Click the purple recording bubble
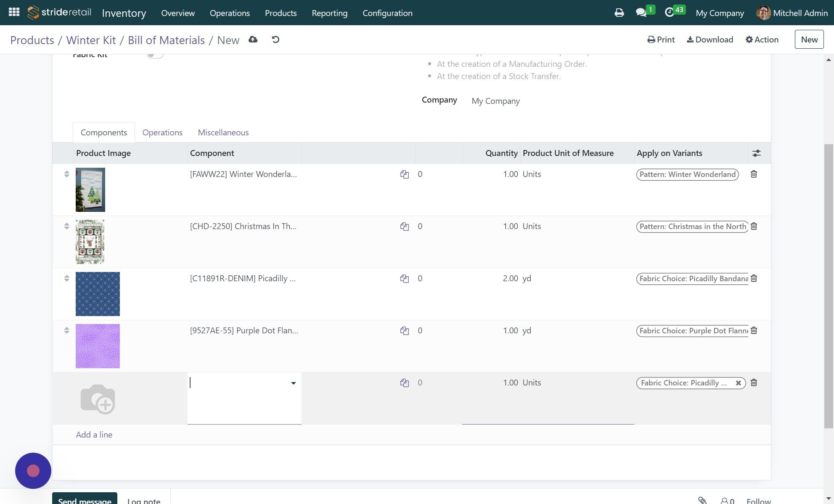The height and width of the screenshot is (504, 834). (x=33, y=471)
